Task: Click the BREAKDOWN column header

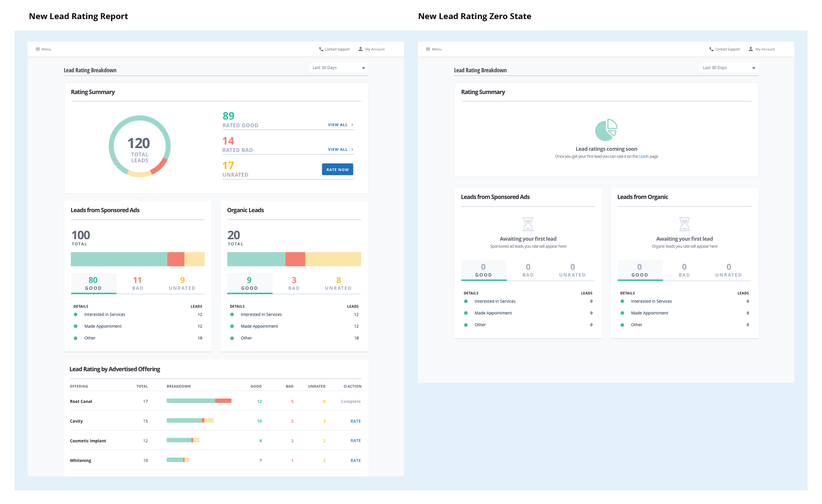Action: click(179, 386)
